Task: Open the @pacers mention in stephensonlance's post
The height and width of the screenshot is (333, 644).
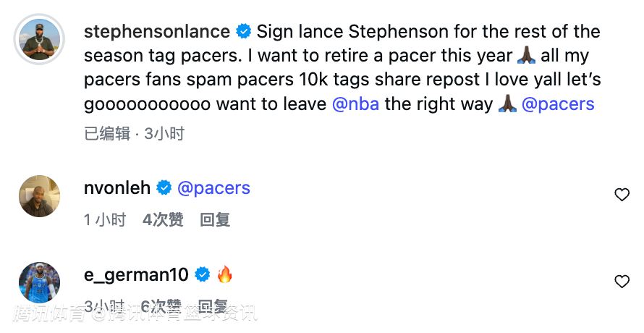Action: 558,104
